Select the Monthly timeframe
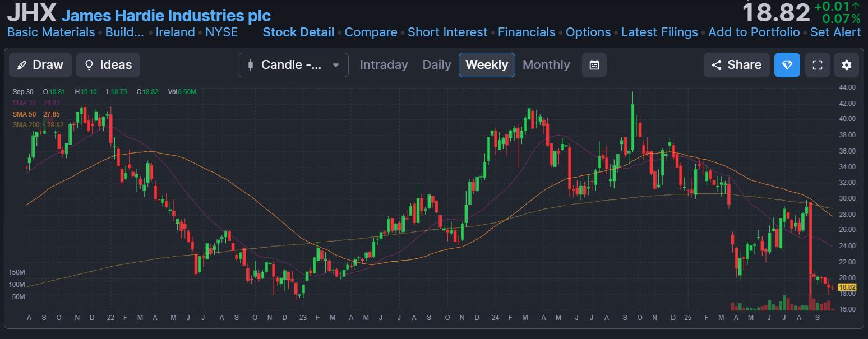Viewport: 868px width, 339px height. pos(546,65)
